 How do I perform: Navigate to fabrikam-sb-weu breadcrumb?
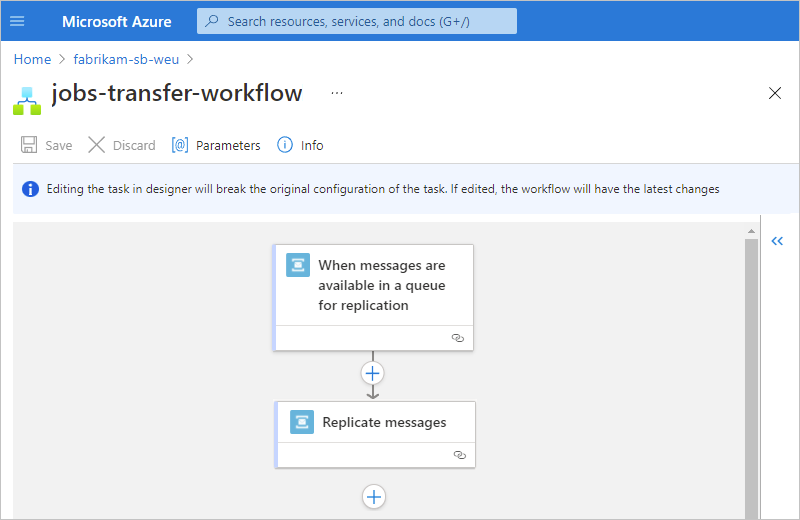point(126,59)
